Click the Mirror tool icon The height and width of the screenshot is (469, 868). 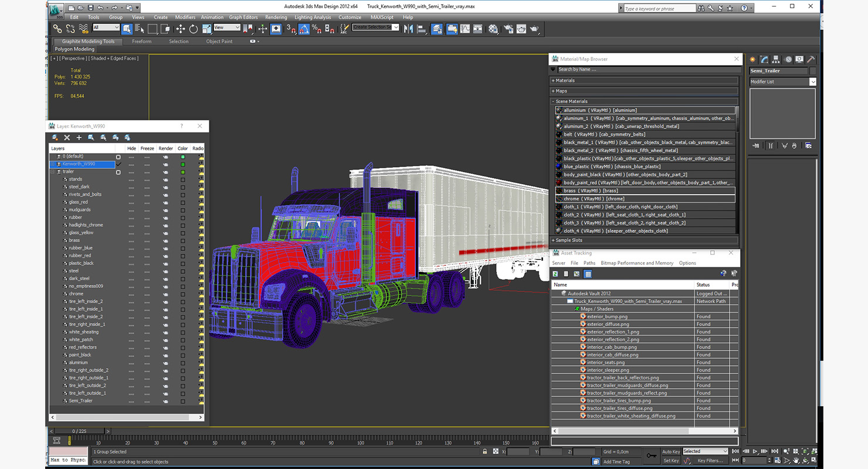coord(409,29)
